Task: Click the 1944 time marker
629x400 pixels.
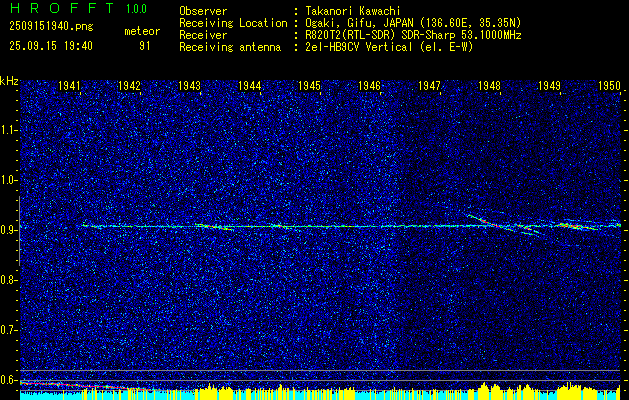Action: tap(250, 85)
